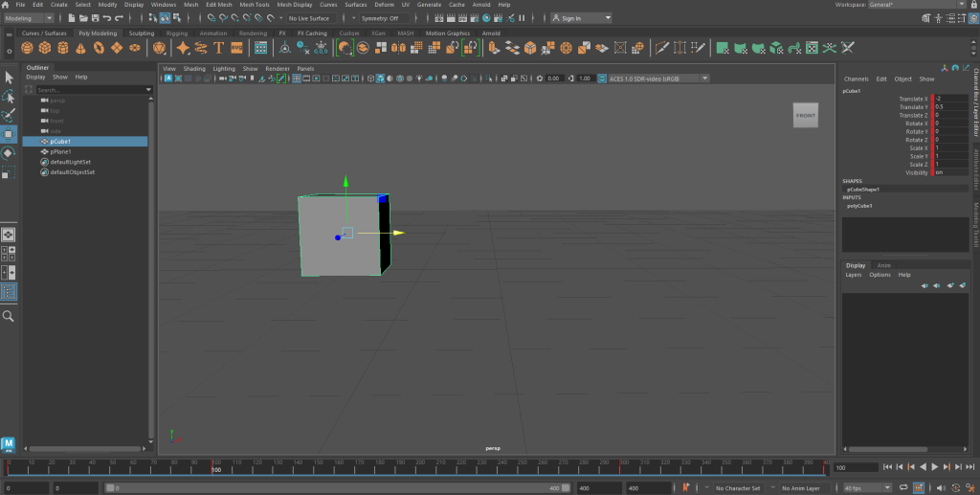Image resolution: width=980 pixels, height=495 pixels.
Task: Click the FRONT view cube face
Action: coord(806,116)
